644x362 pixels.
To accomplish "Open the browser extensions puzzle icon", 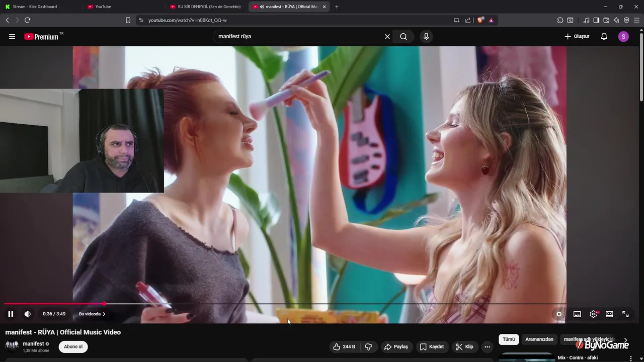I will (560, 20).
